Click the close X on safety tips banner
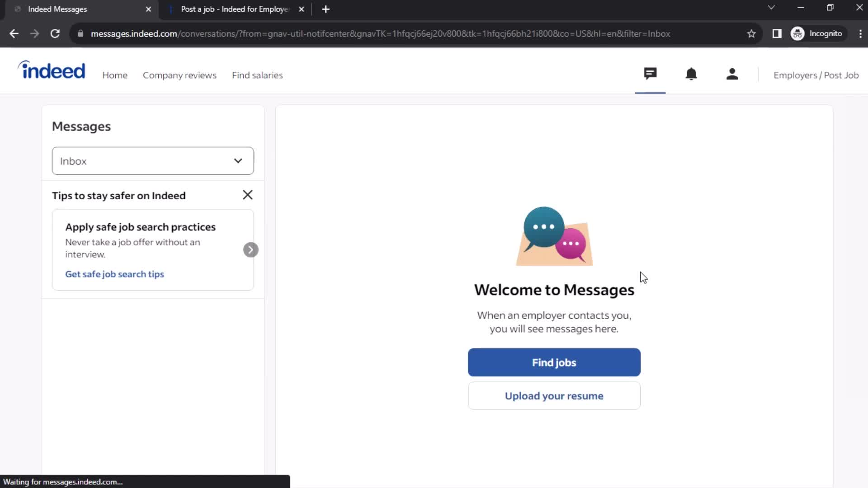This screenshot has height=488, width=868. tap(247, 195)
